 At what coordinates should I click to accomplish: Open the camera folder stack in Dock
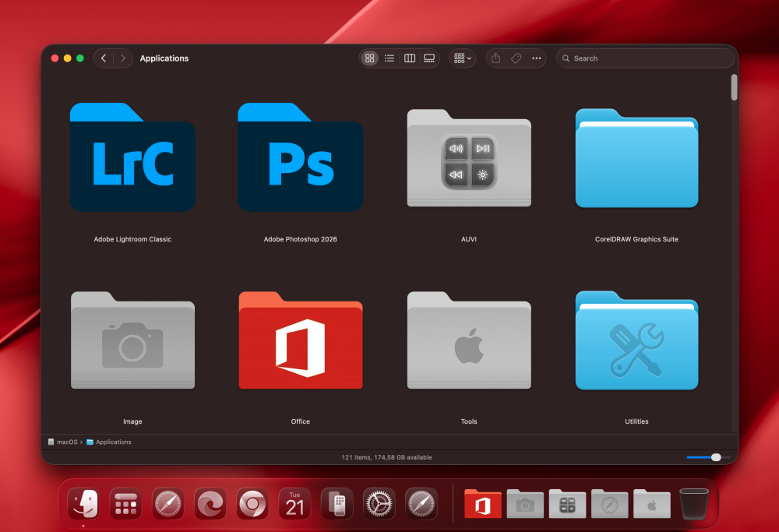525,504
